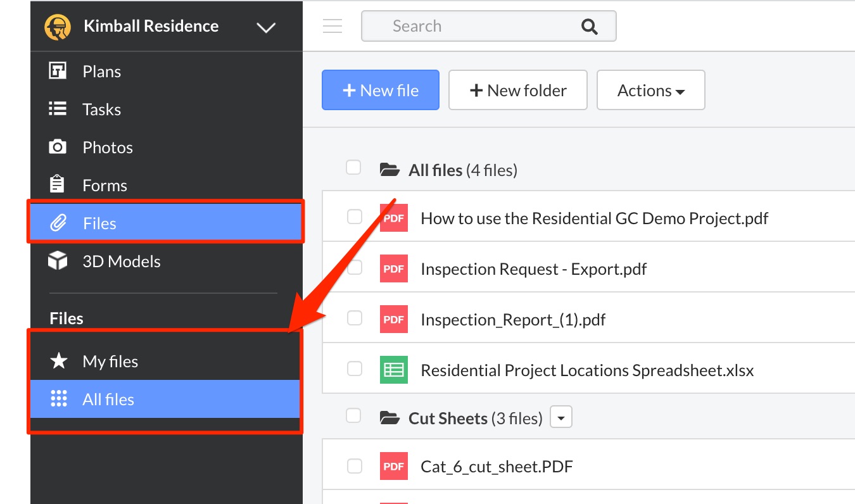
Task: Check the box for Inspection Request - Export.pdf
Action: pos(354,267)
